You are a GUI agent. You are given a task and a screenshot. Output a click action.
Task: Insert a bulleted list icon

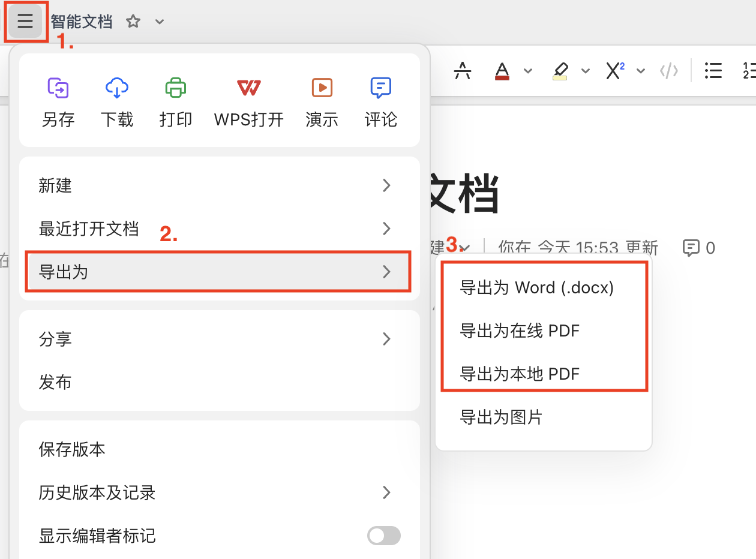point(713,71)
